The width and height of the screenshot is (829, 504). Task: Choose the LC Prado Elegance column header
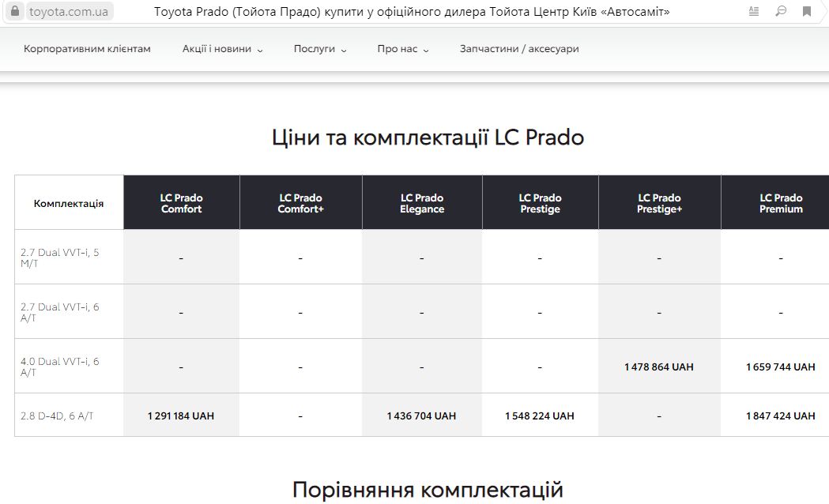(422, 203)
